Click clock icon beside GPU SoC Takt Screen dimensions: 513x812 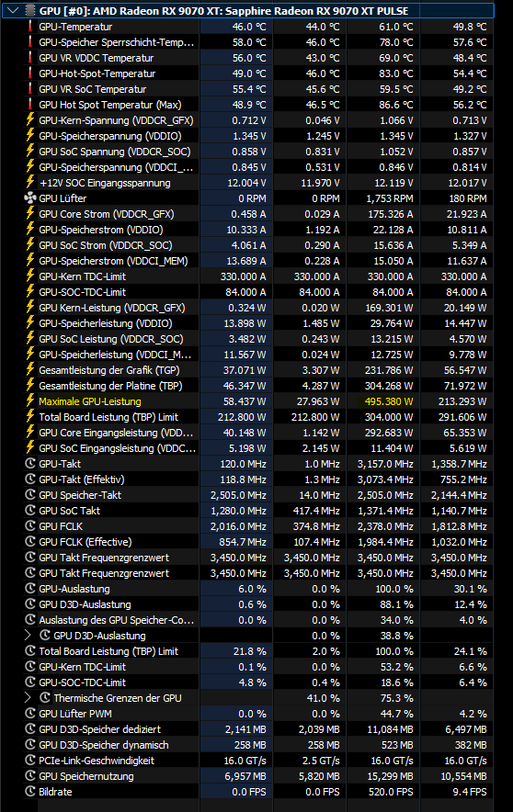pyautogui.click(x=30, y=510)
